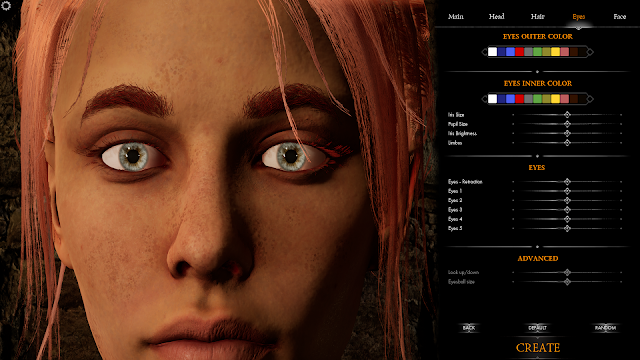640x360 pixels.
Task: Click the Eyes - Retraction slider handle
Action: [x=567, y=182]
